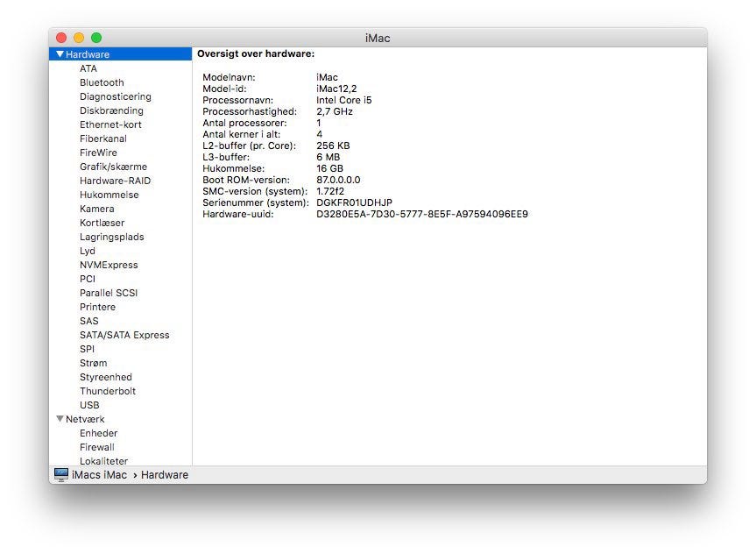
Task: Click the iMac computer icon in path bar
Action: pos(61,474)
